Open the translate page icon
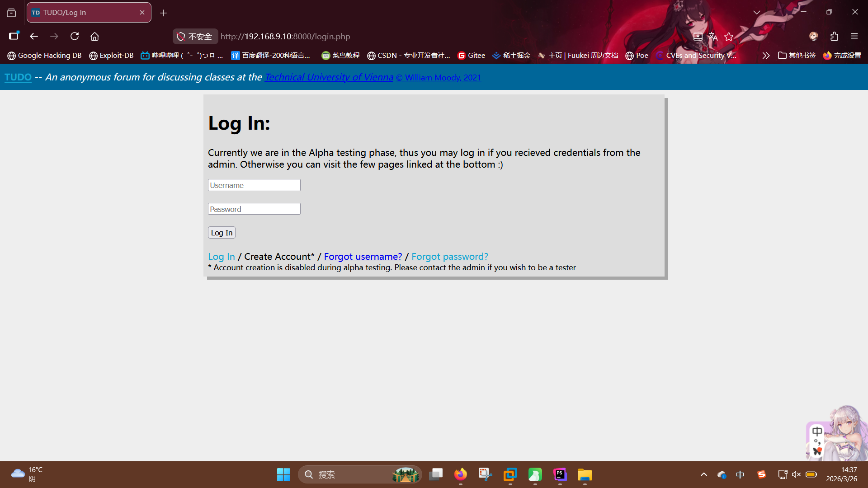Viewport: 868px width, 488px height. [x=713, y=37]
